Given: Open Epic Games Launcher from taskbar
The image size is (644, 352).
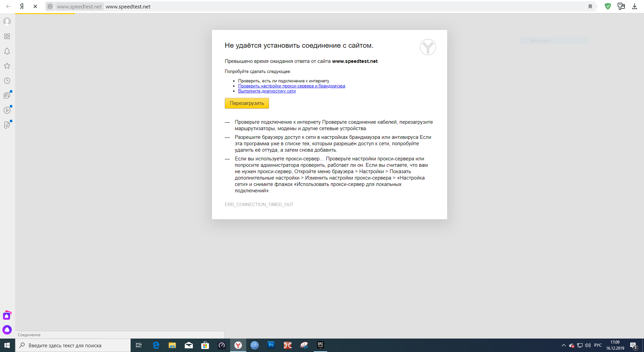Looking at the screenshot, I should [x=320, y=345].
